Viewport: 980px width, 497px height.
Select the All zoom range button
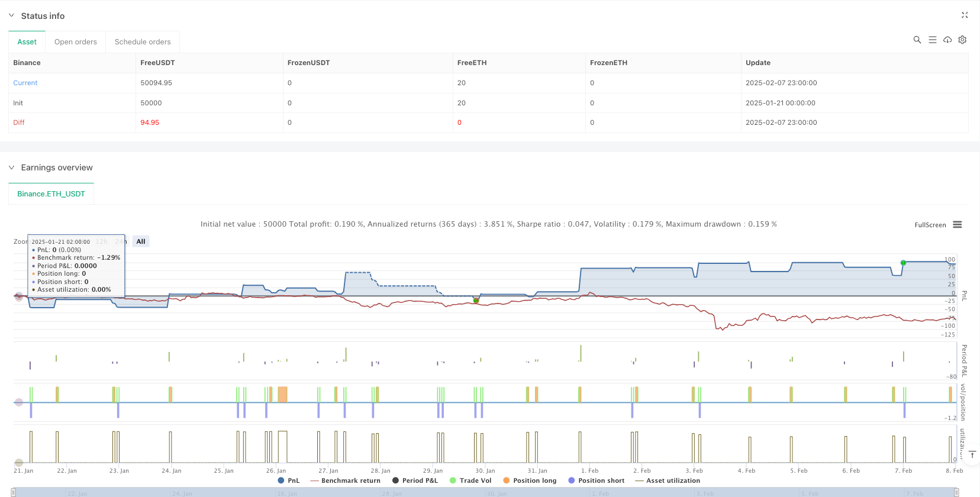click(x=141, y=241)
